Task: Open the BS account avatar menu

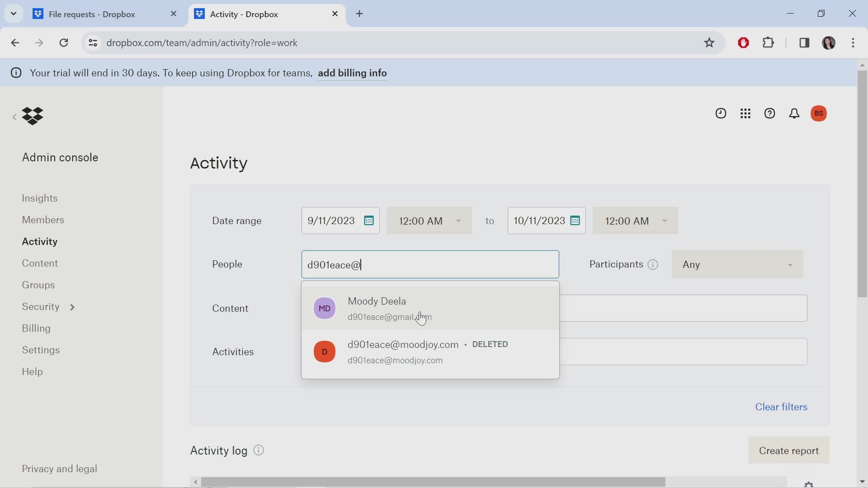Action: (x=819, y=113)
